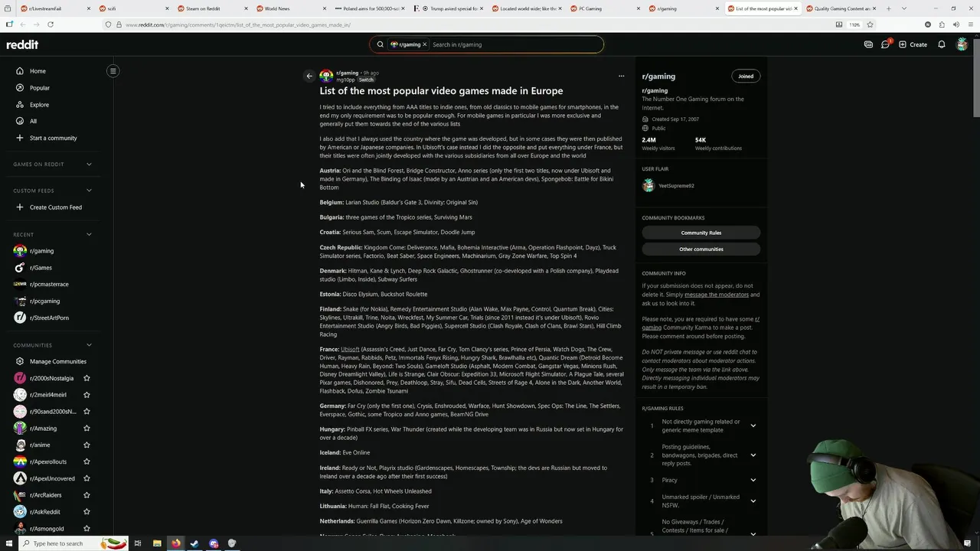This screenshot has height=551, width=980.
Task: Open r/Games from Recent list
Action: 41,268
